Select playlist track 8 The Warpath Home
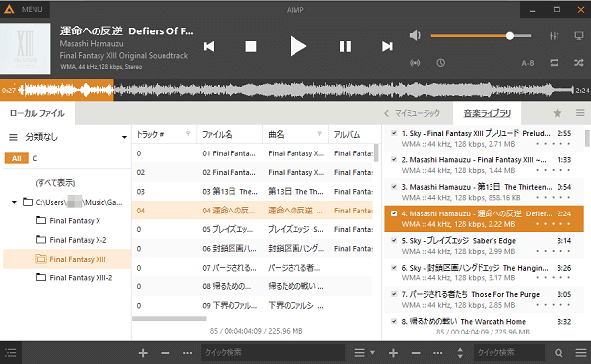The image size is (591, 364). coord(484,322)
